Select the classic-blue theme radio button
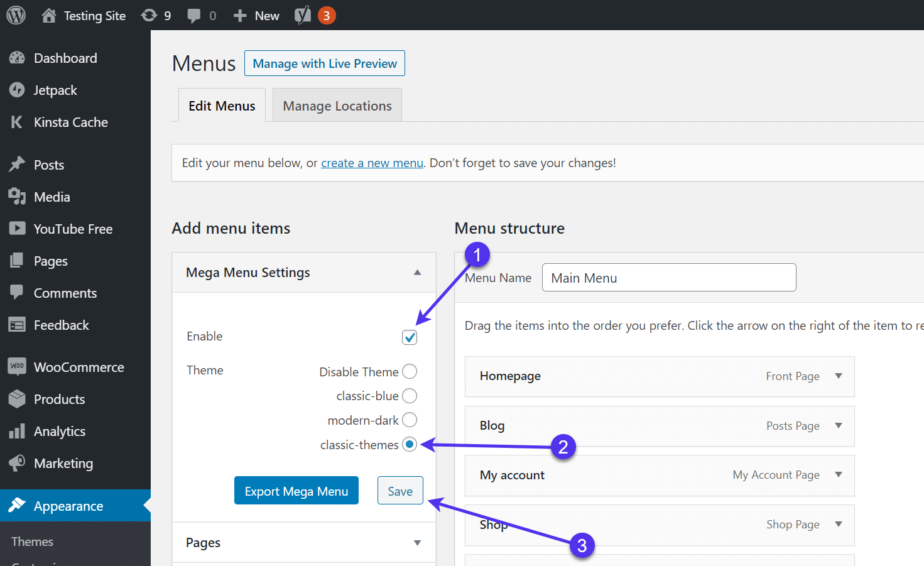This screenshot has height=566, width=924. (x=410, y=396)
